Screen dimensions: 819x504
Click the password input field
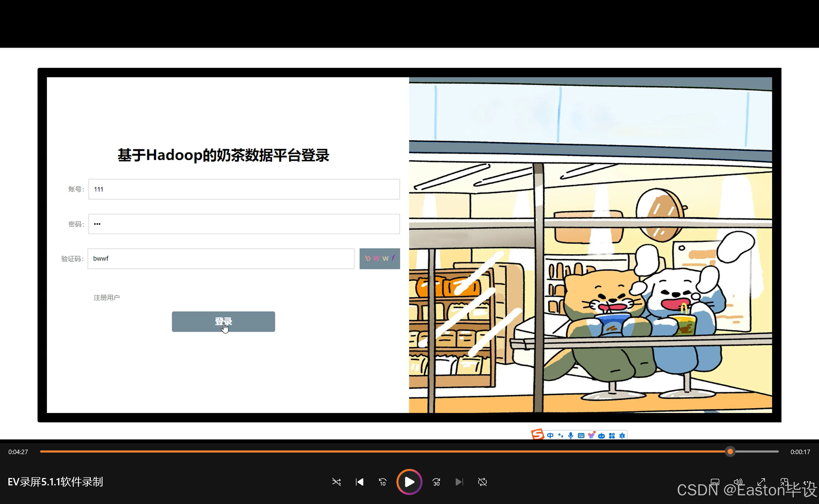pos(244,224)
